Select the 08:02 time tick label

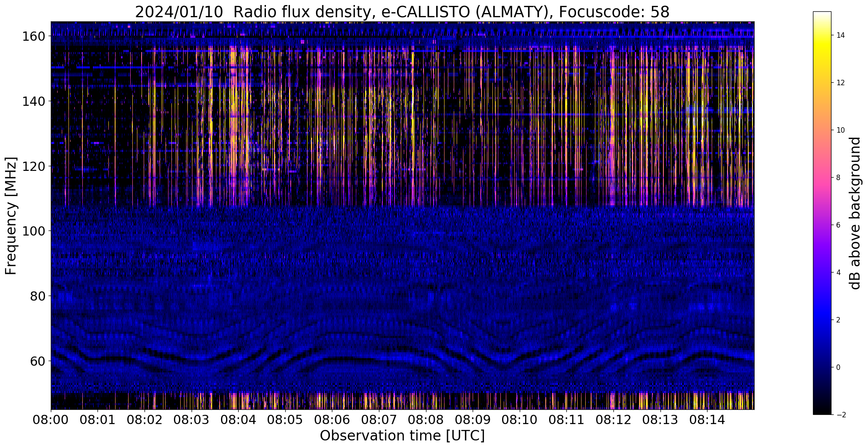[x=145, y=419]
